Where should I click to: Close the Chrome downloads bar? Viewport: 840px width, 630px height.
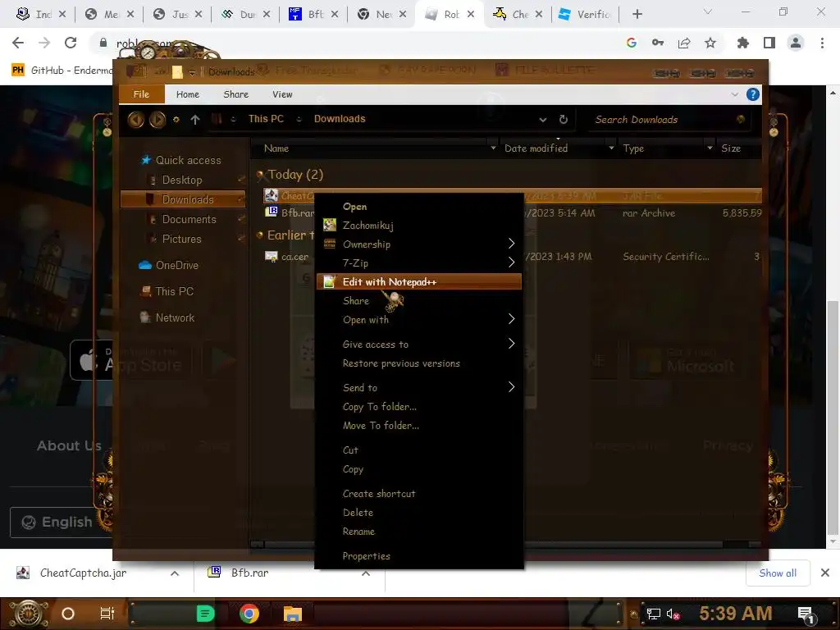click(825, 573)
